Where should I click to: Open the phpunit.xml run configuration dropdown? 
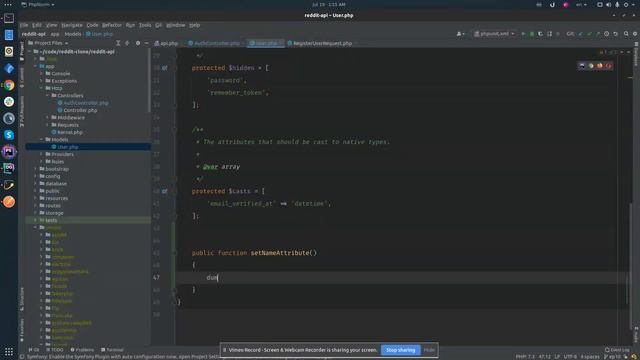pyautogui.click(x=494, y=34)
